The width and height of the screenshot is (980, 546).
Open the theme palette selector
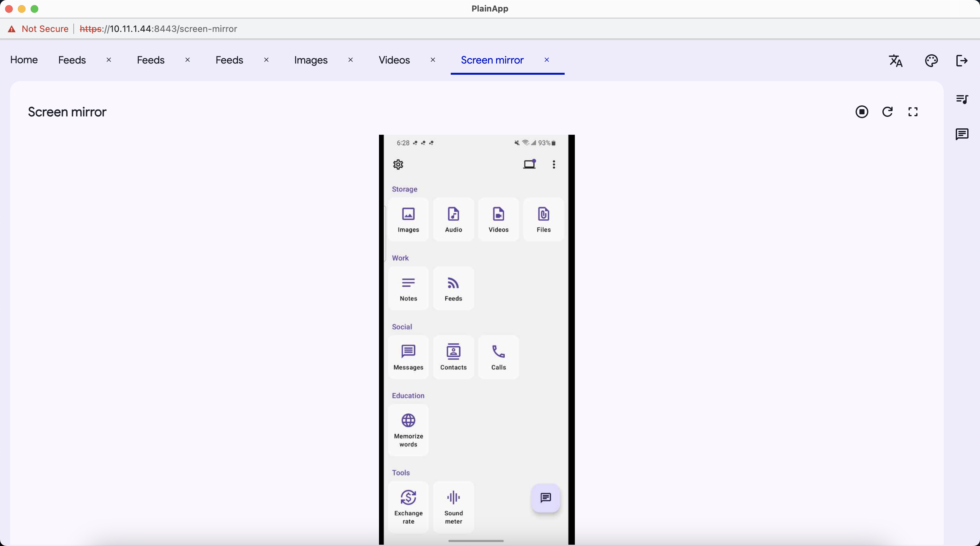point(931,61)
